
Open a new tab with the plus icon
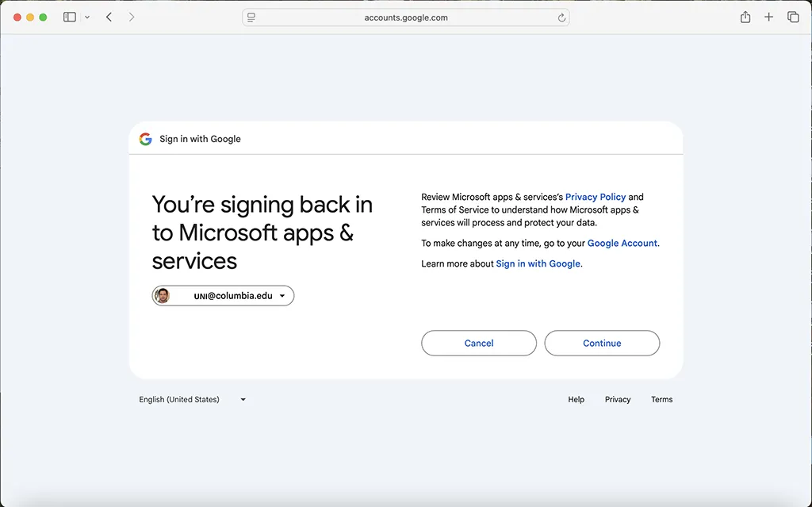(768, 17)
